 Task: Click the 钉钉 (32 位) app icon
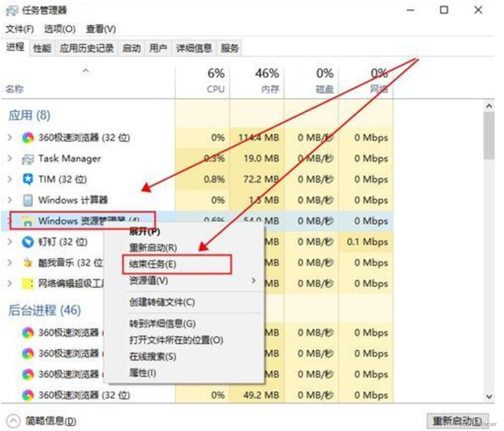pyautogui.click(x=28, y=242)
